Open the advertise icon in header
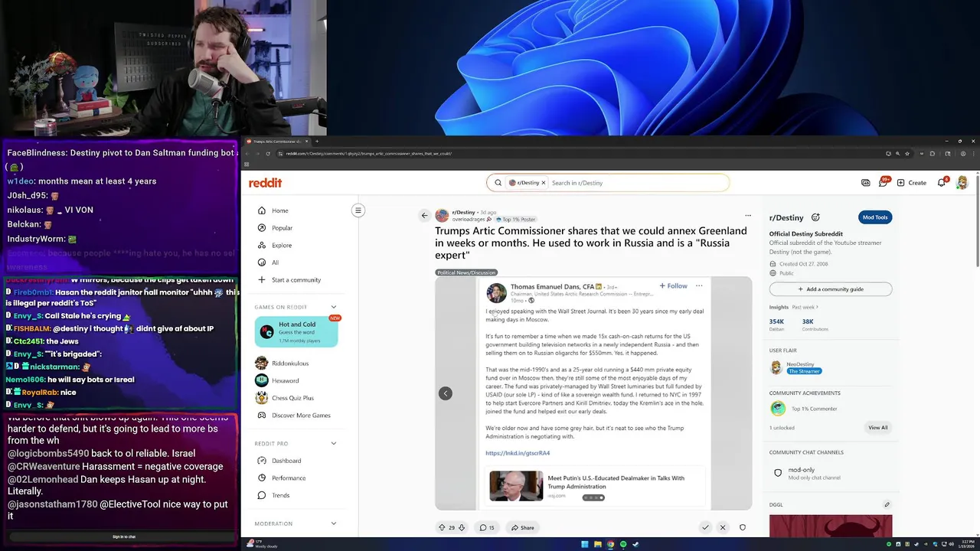The width and height of the screenshot is (980, 551). coord(865,183)
